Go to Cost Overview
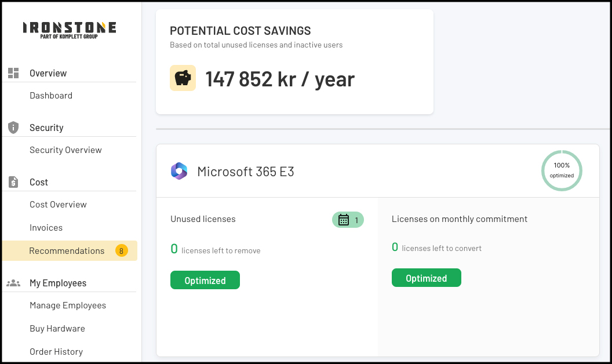 click(x=58, y=205)
